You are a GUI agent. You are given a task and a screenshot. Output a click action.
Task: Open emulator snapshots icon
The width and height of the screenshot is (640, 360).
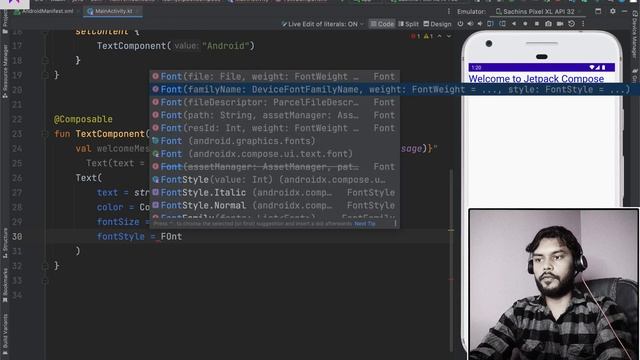571,24
